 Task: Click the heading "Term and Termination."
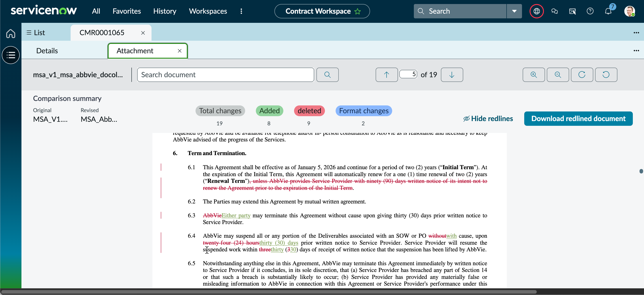[x=217, y=153]
